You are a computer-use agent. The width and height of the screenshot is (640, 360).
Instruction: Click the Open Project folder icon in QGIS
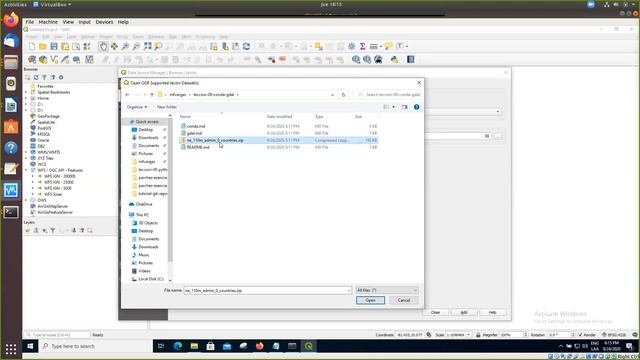(42, 47)
